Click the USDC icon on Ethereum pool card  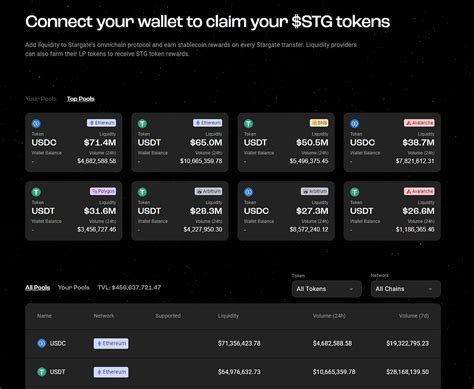[x=36, y=124]
